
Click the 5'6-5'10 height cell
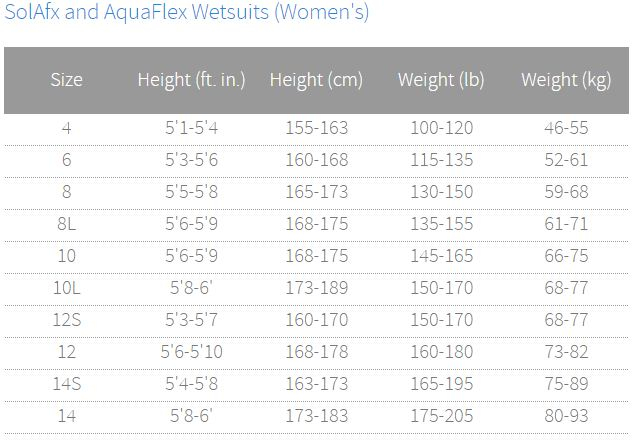pos(192,352)
